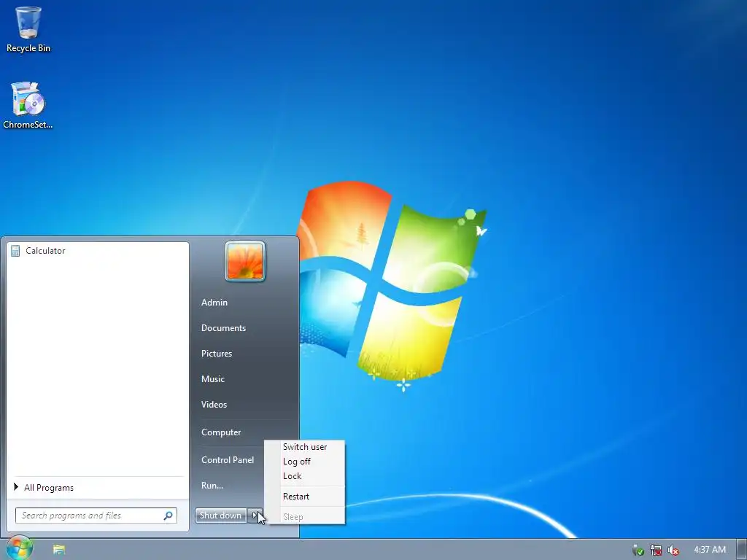Click the search magnifier icon
This screenshot has width=747, height=560.
point(169,516)
